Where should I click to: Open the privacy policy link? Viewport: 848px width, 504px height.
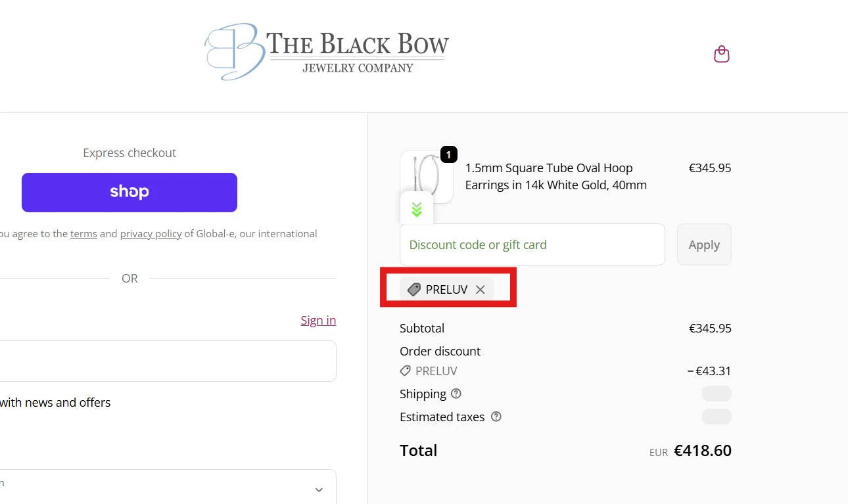pyautogui.click(x=151, y=233)
